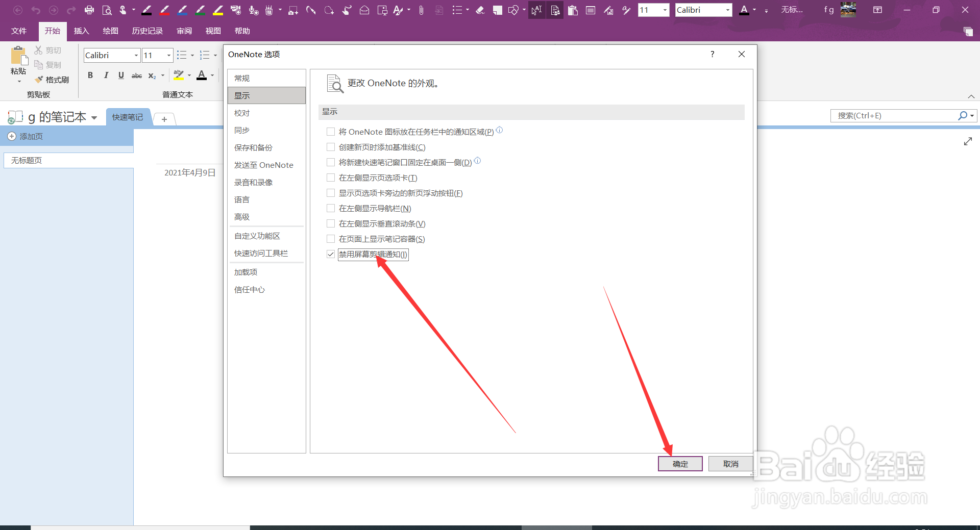Select the 无标题页 page in page list
Viewport: 980px width, 530px height.
pyautogui.click(x=68, y=160)
